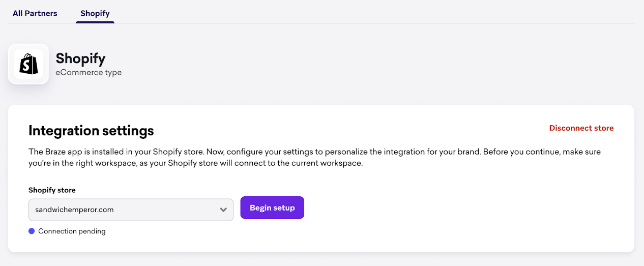Click the eCommerce type subtitle
Image resolution: width=644 pixels, height=266 pixels.
click(89, 73)
